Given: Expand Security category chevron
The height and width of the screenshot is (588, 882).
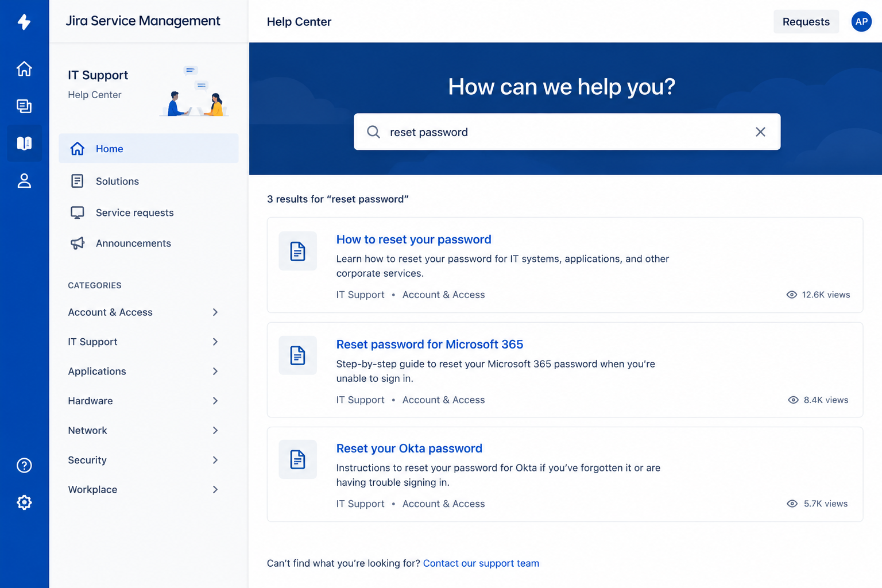Looking at the screenshot, I should (215, 460).
